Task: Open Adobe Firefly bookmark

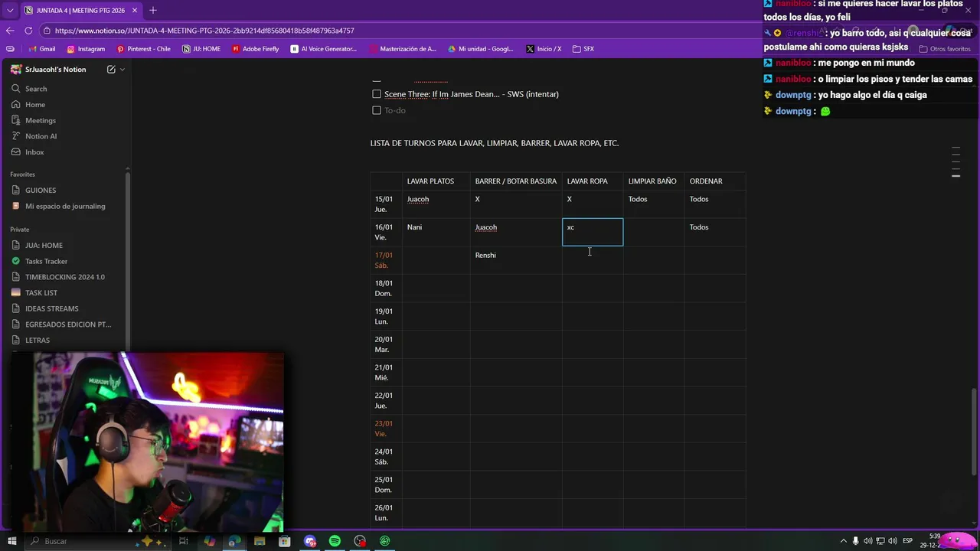Action: pyautogui.click(x=255, y=49)
